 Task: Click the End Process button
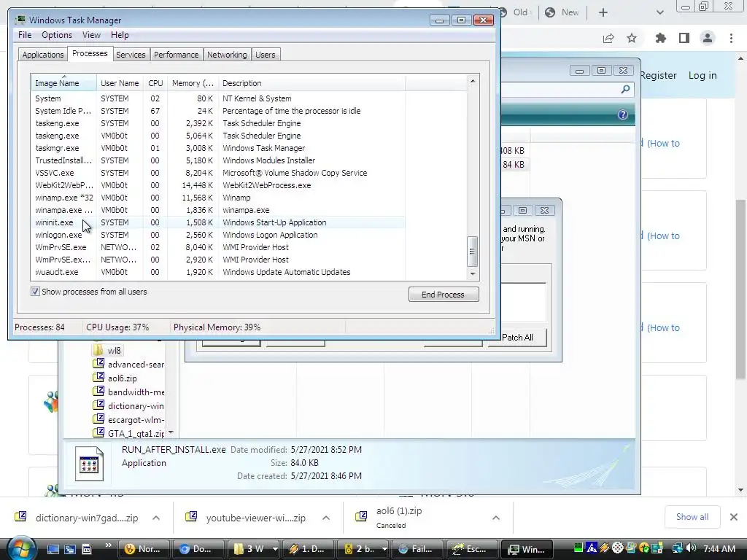pos(443,295)
